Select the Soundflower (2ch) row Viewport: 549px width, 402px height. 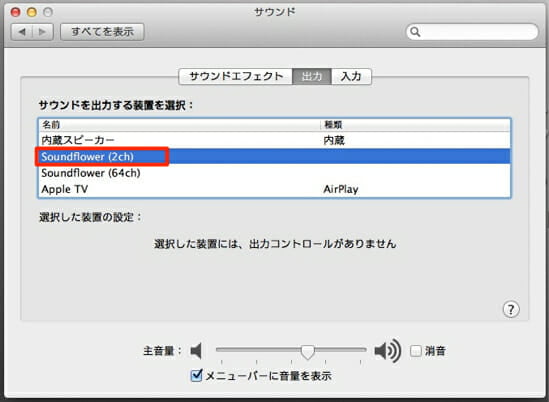pyautogui.click(x=274, y=156)
